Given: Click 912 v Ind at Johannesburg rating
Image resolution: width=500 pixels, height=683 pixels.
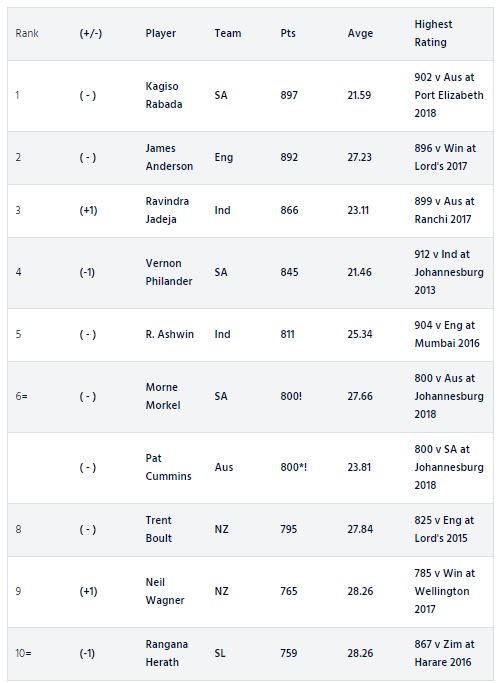Looking at the screenshot, I should click(449, 272).
